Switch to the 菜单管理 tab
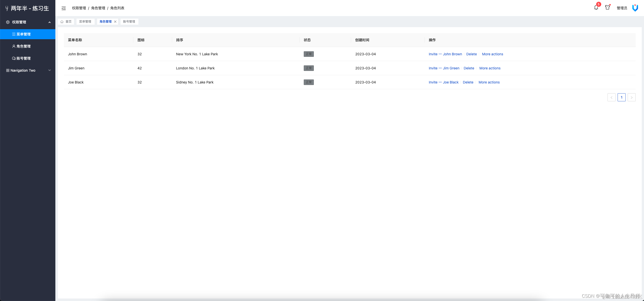The image size is (644, 301). (x=85, y=22)
